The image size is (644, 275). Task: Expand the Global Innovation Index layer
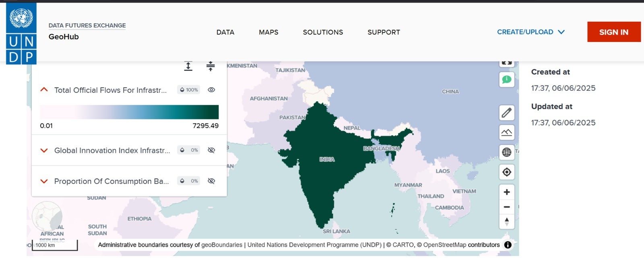pyautogui.click(x=44, y=150)
